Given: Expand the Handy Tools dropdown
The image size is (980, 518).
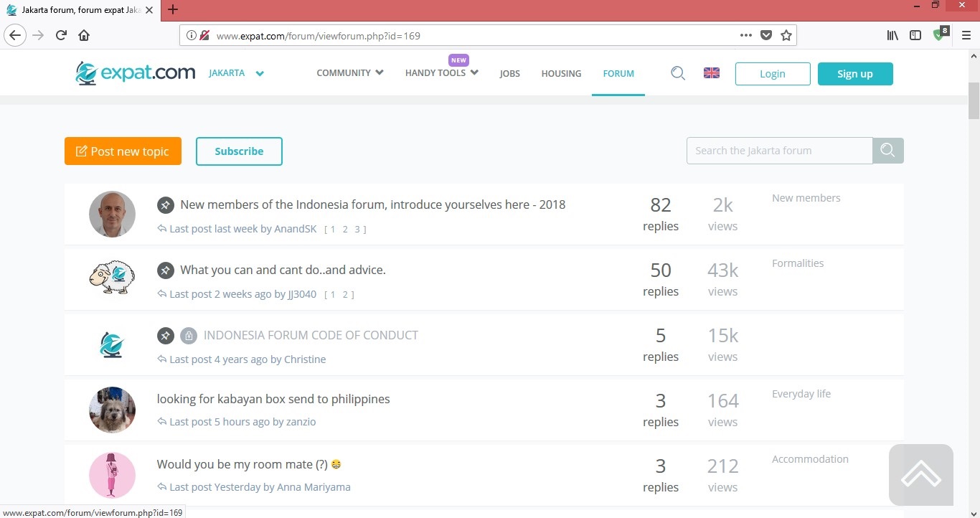Looking at the screenshot, I should 441,73.
